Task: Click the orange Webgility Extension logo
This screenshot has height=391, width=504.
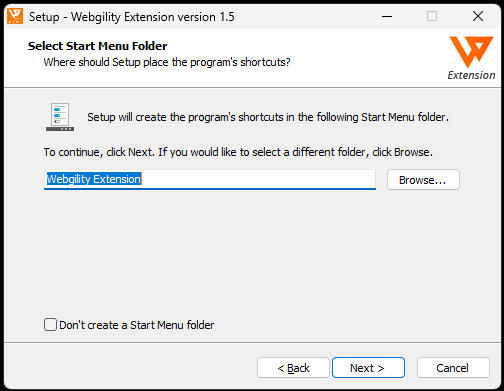Action: pyautogui.click(x=471, y=58)
